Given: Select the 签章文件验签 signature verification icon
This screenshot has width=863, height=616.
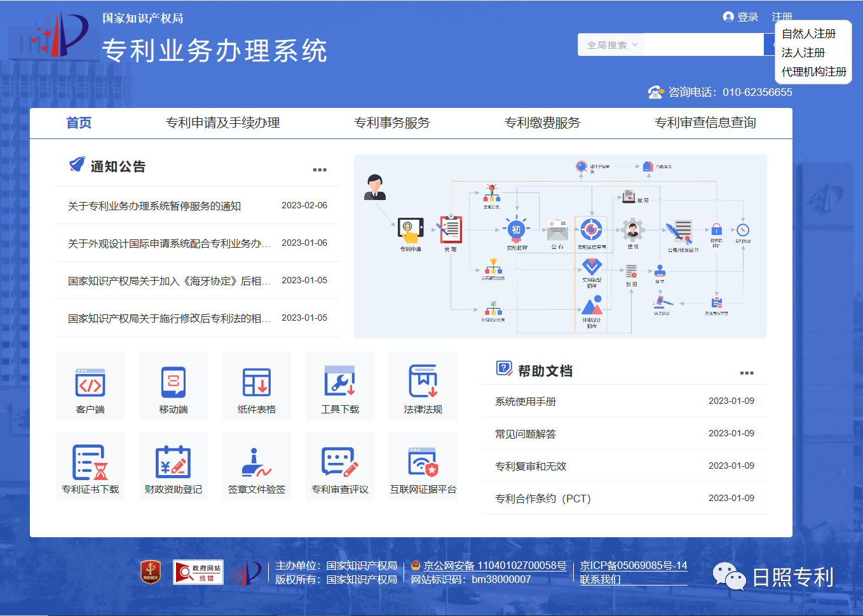Looking at the screenshot, I should 257,465.
